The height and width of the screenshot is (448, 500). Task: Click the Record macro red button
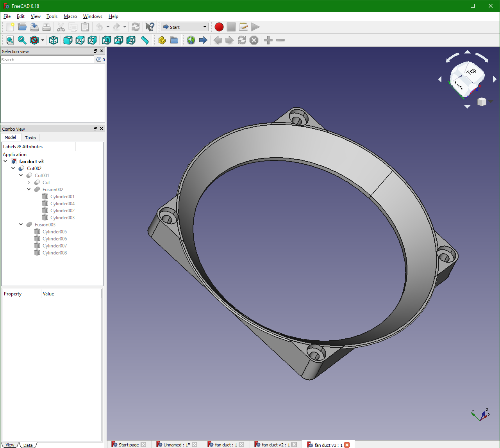[x=219, y=27]
